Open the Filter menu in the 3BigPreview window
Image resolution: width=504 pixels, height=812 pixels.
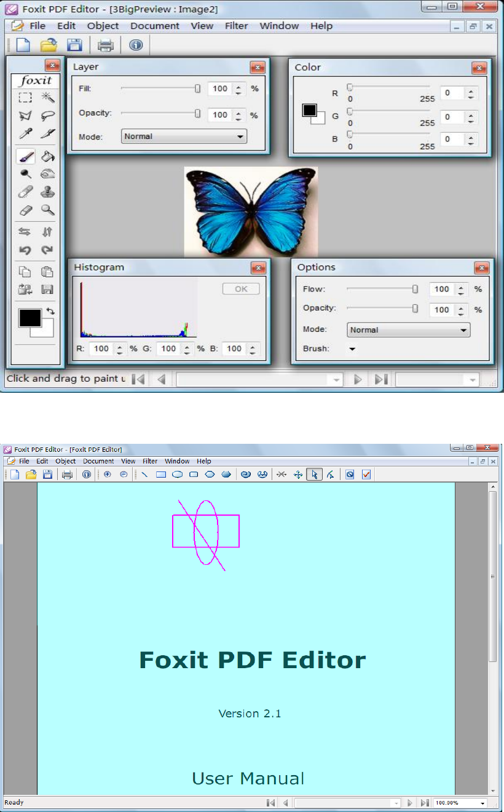point(236,26)
